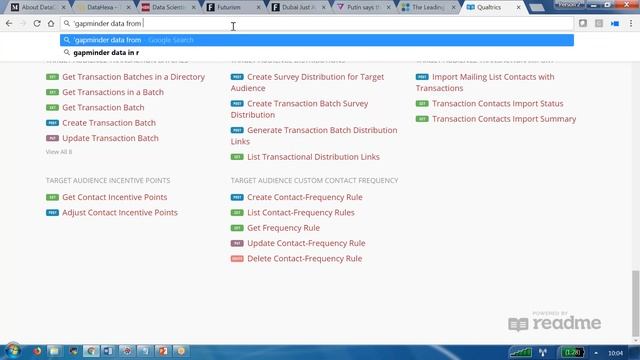Click the 10:04 clock in the tray

616,353
